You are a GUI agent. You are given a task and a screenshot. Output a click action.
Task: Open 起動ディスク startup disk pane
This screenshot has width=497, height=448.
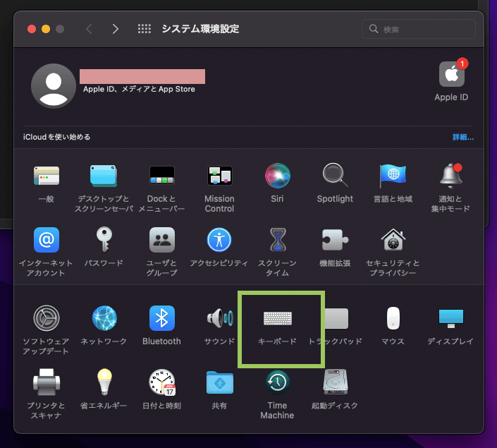pos(336,382)
